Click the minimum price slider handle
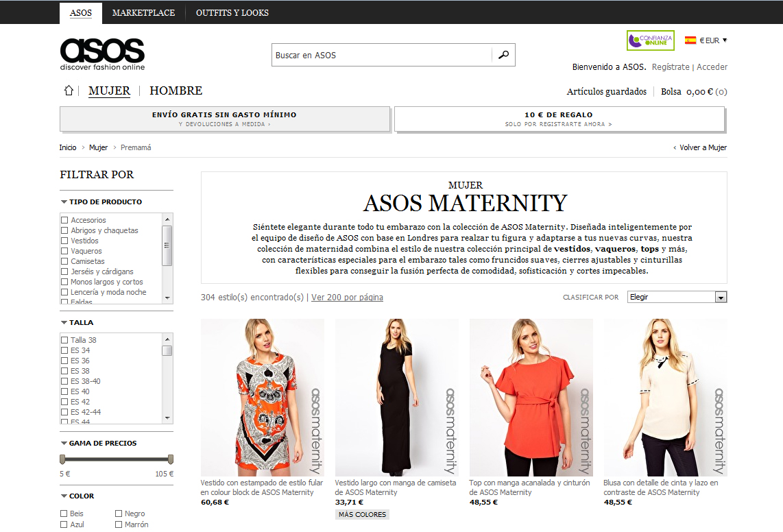Screen dimensions: 783x532 click(x=62, y=459)
